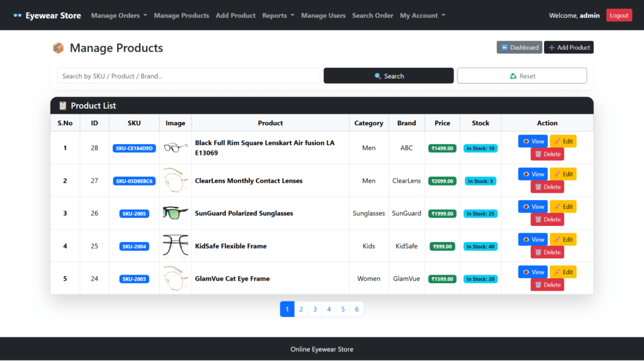Open the Manage Orders dropdown menu
This screenshot has height=361, width=644.
point(119,15)
